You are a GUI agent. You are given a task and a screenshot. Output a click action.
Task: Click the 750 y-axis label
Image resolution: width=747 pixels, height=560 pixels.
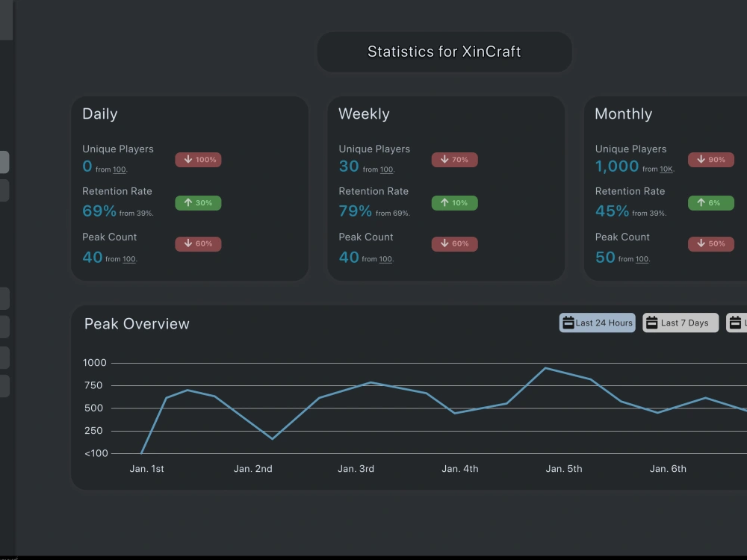[93, 385]
